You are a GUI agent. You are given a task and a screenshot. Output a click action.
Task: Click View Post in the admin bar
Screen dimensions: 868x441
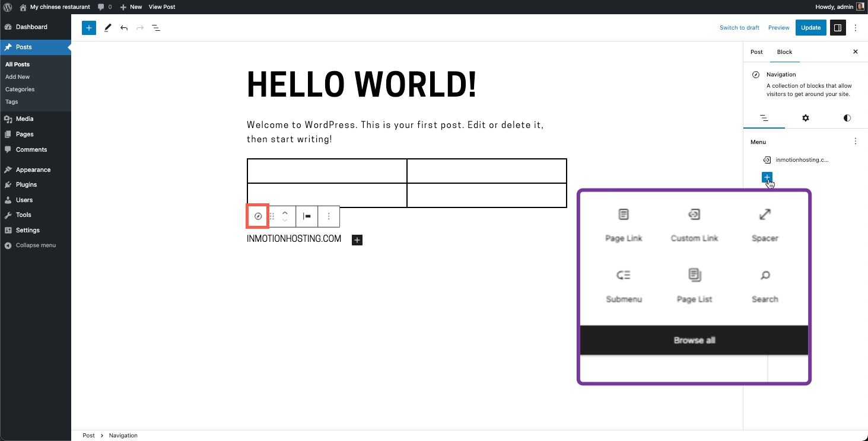point(162,7)
